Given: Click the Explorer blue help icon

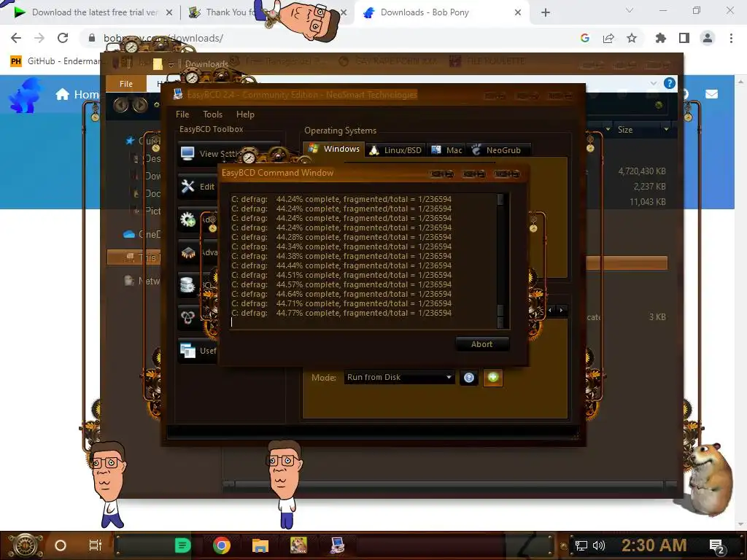Looking at the screenshot, I should point(670,83).
